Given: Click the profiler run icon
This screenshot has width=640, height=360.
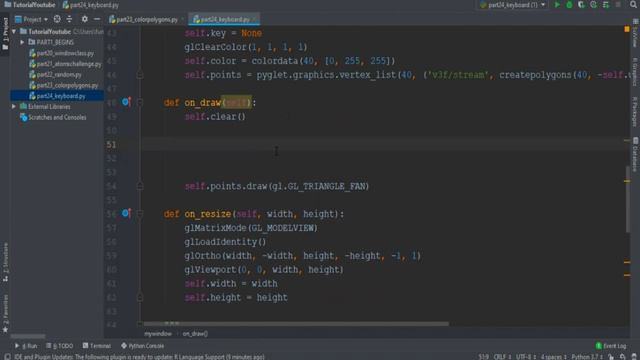Looking at the screenshot, I should pyautogui.click(x=593, y=5).
